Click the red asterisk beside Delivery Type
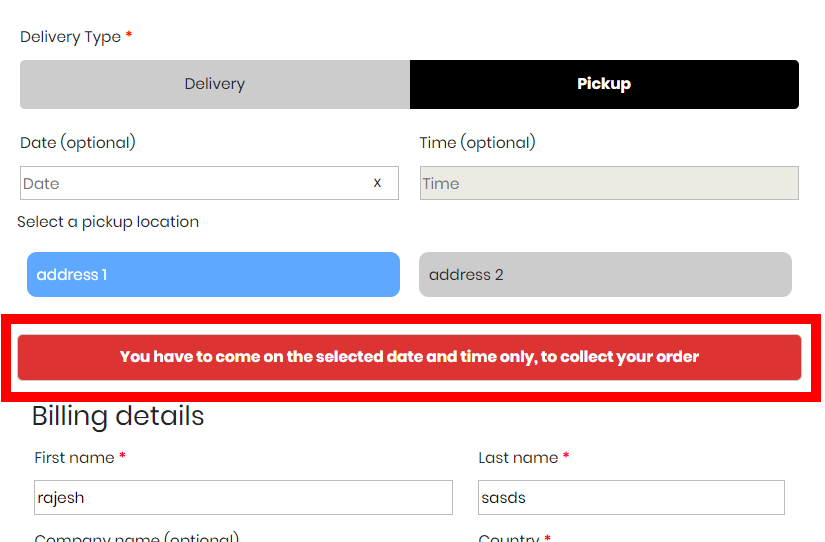The height and width of the screenshot is (542, 825). point(129,36)
